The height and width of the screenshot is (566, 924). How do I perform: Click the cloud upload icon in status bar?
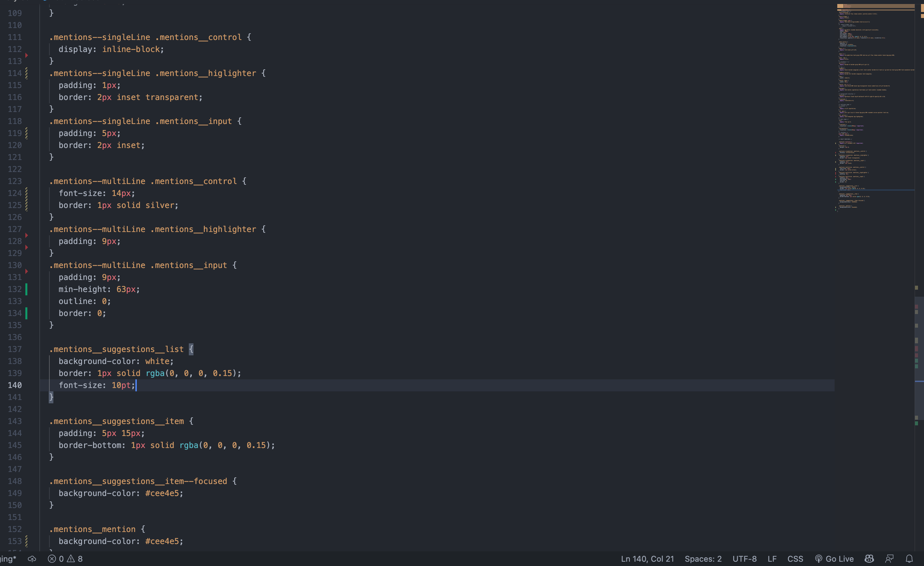tap(32, 559)
